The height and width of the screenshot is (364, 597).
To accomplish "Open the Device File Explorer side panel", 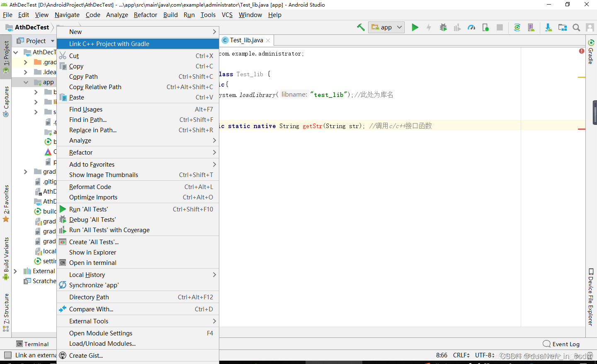I will [591, 297].
